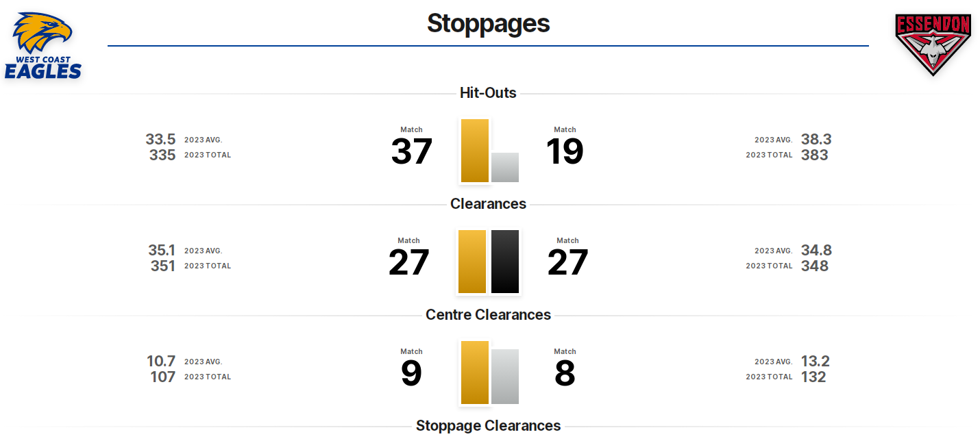The height and width of the screenshot is (441, 980).
Task: Select the grey Hit-Outs bar for Essendon
Action: (x=505, y=167)
